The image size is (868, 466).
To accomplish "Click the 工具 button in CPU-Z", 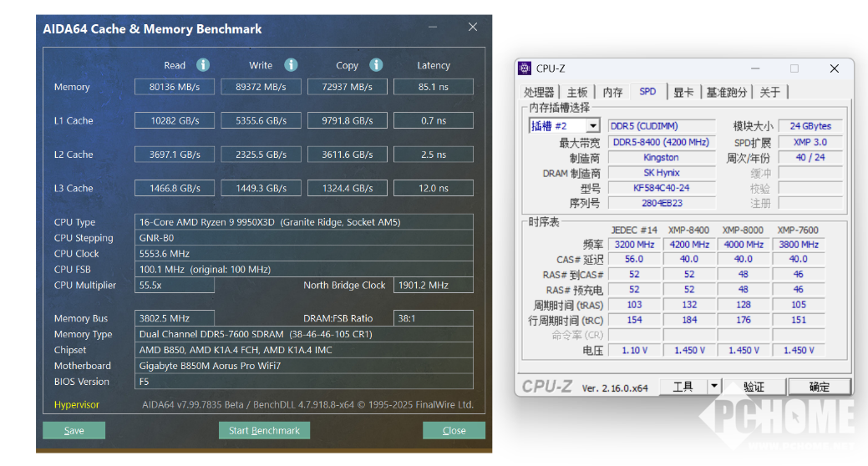I will (x=683, y=387).
